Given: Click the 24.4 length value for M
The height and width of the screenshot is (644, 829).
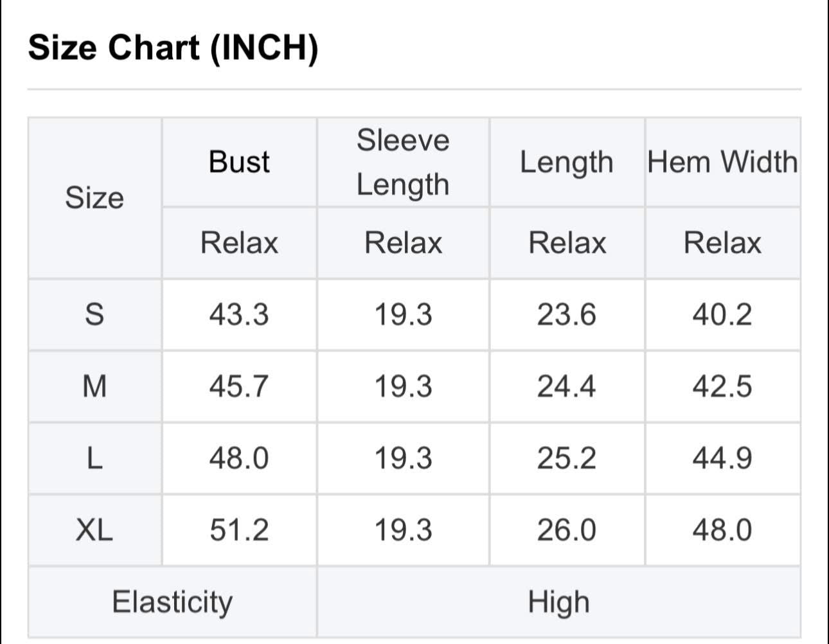Looking at the screenshot, I should tap(567, 387).
